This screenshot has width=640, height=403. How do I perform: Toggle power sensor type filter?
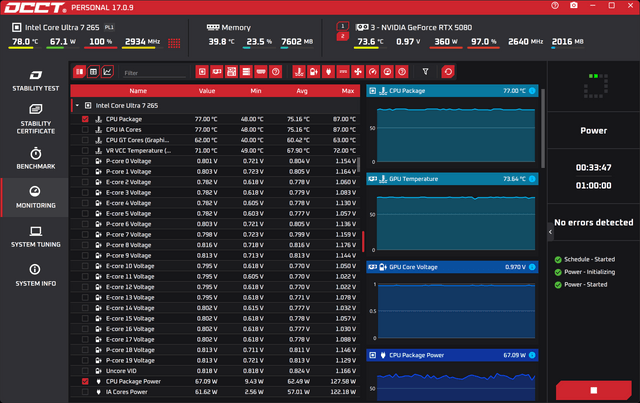(x=329, y=72)
